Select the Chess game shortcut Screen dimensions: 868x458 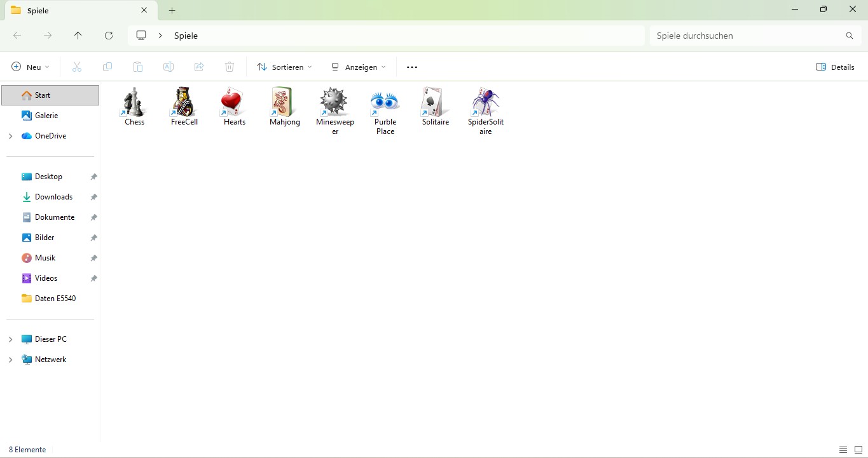tap(134, 103)
